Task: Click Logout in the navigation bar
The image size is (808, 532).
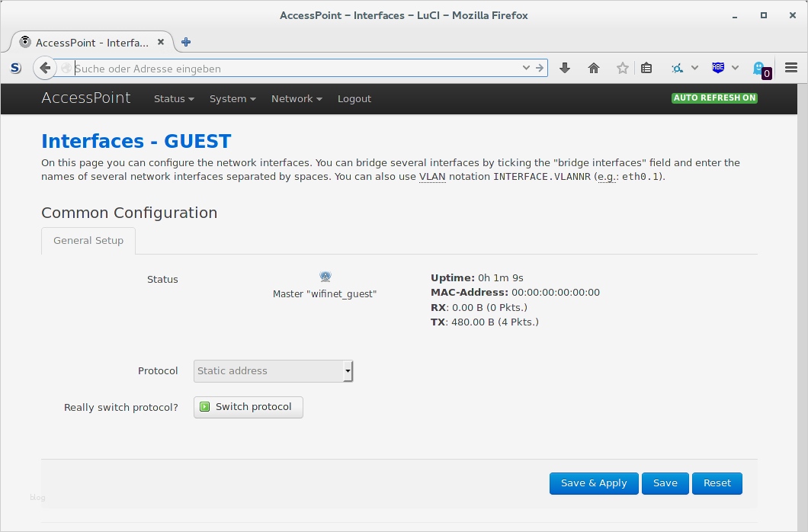Action: pyautogui.click(x=354, y=98)
